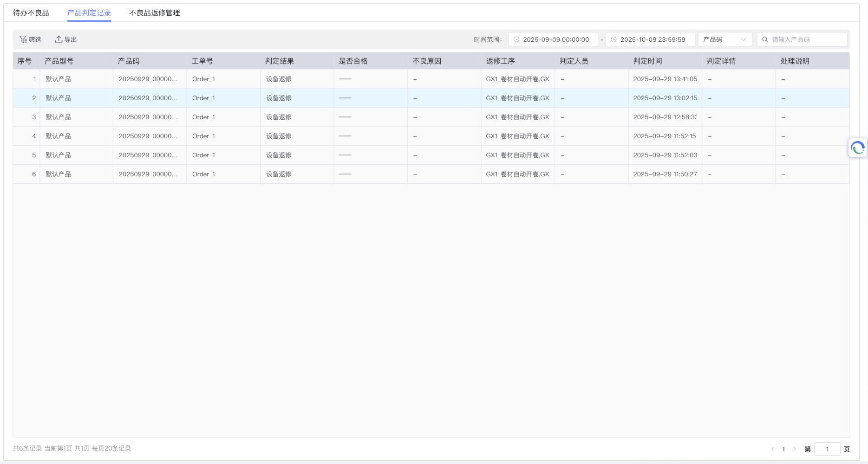868x464 pixels.
Task: Go to next page arrow
Action: 795,449
